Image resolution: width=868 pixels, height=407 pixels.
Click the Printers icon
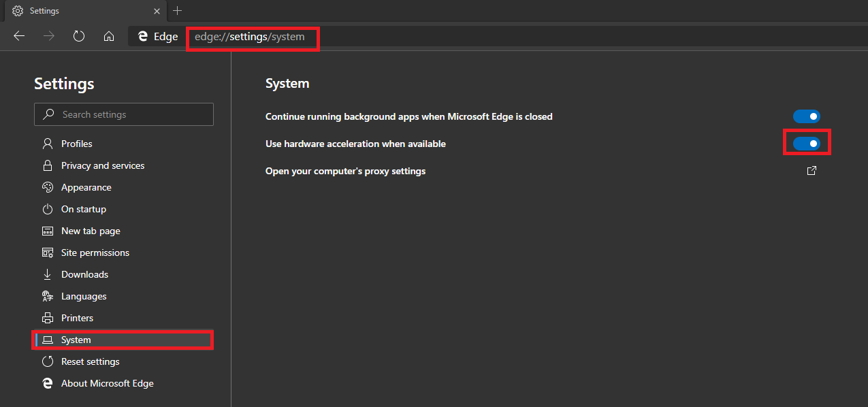pyautogui.click(x=48, y=318)
